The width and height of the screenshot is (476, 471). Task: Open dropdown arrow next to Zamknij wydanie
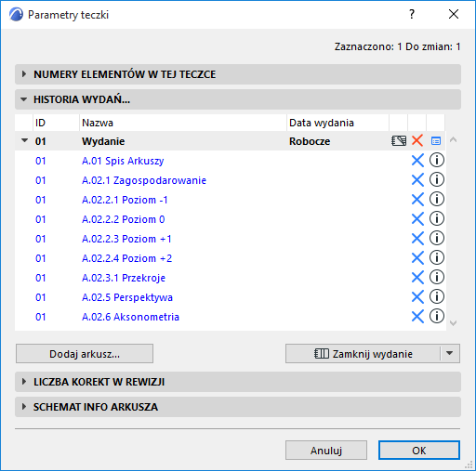(450, 353)
